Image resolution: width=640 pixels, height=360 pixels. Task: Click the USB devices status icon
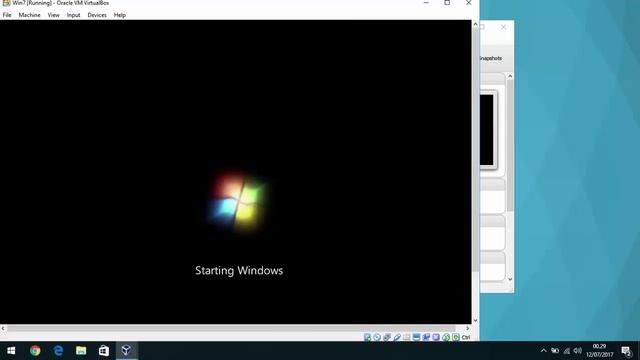[397, 337]
